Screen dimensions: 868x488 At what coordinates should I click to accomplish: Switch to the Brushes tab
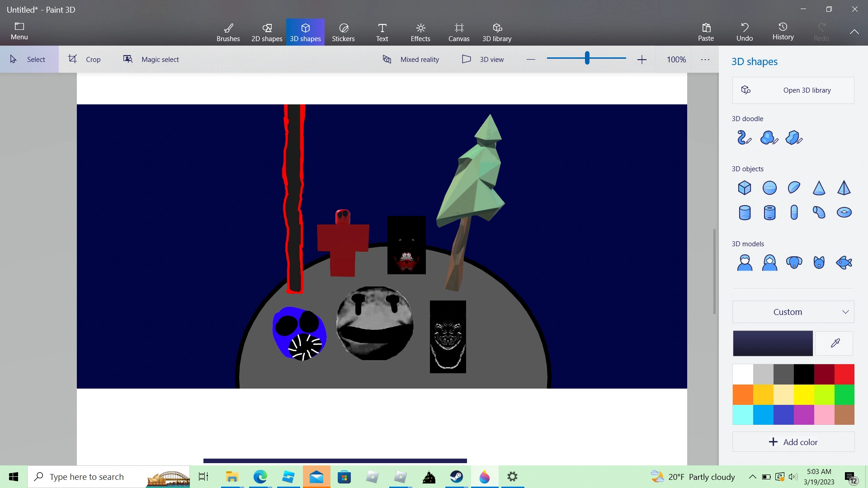coord(228,32)
